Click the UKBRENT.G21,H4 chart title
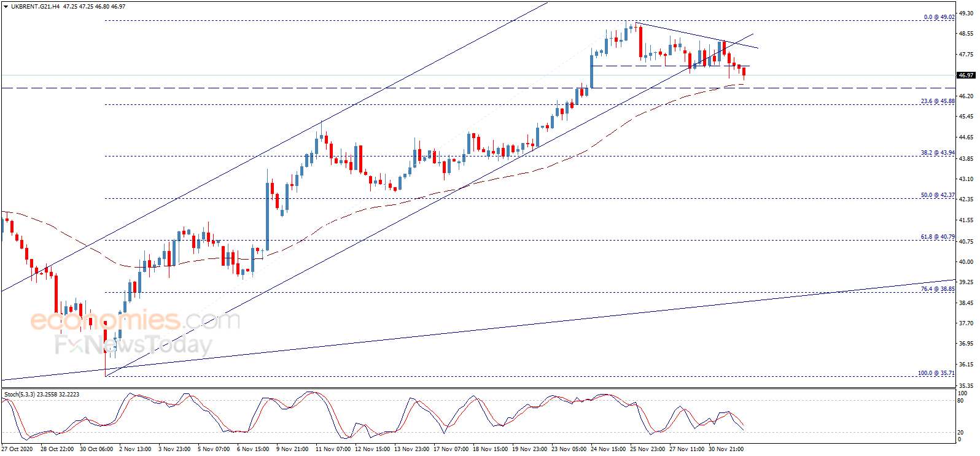 click(x=36, y=7)
